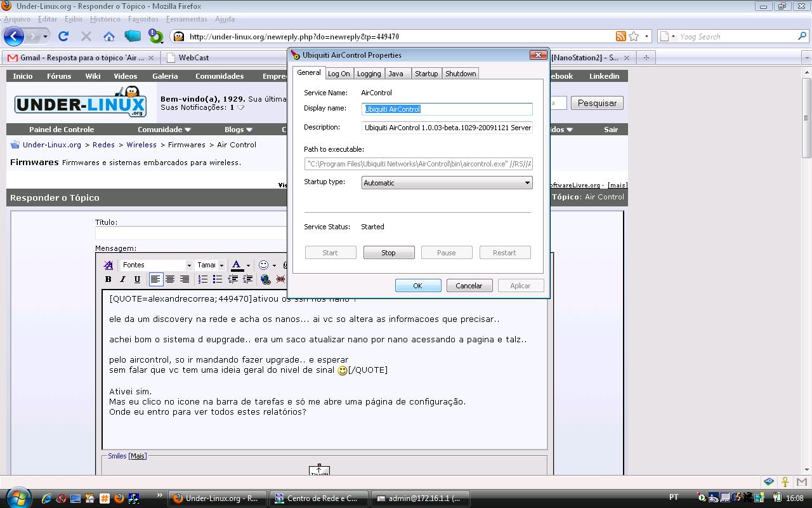The image size is (812, 508).
Task: Decrease indent in message editor
Action: (x=233, y=279)
